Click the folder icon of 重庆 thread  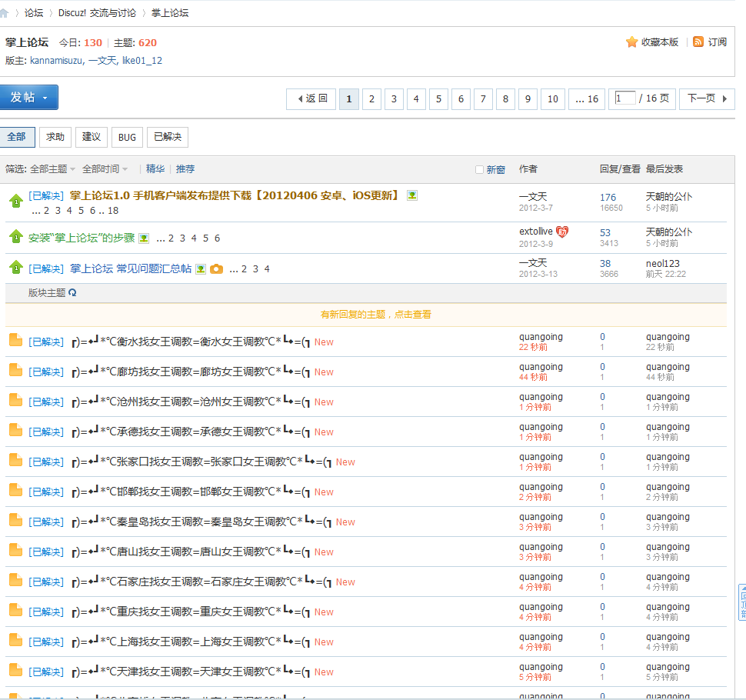click(x=16, y=610)
